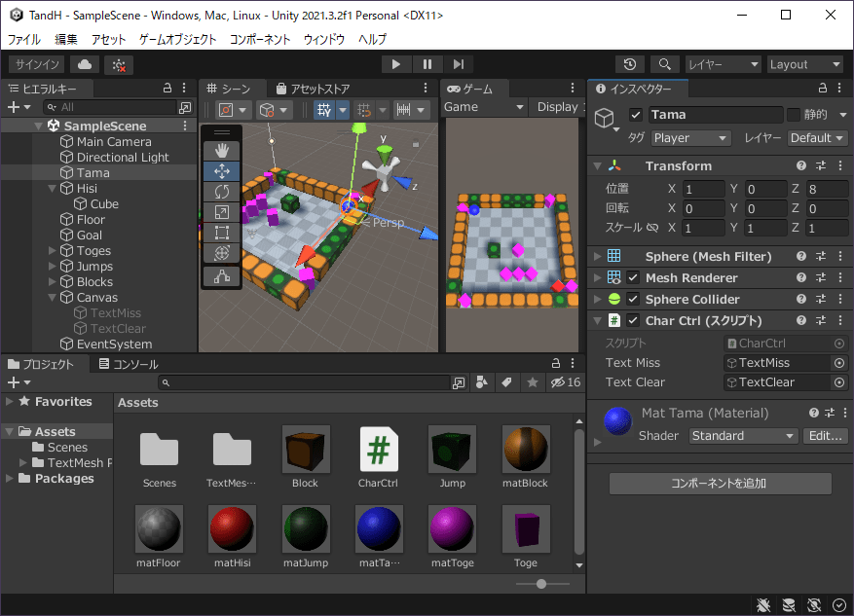
Task: Disable the Sphere Collider component checkbox
Action: (x=633, y=299)
